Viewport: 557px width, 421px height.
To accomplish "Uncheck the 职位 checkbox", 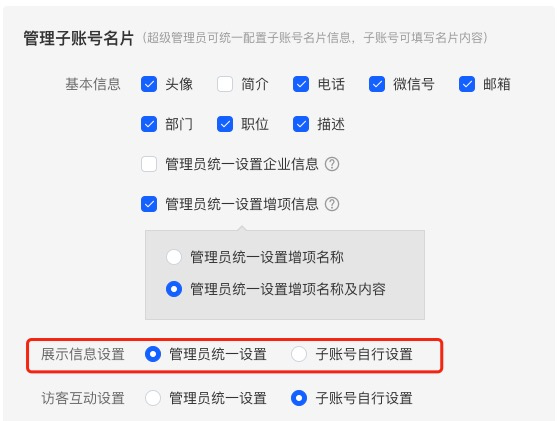I will click(x=225, y=124).
